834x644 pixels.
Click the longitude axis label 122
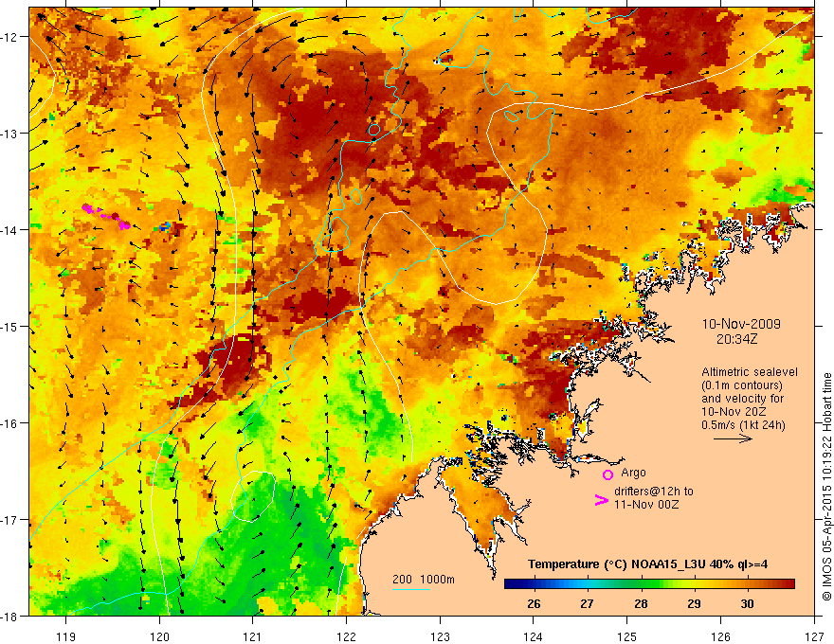coord(346,636)
